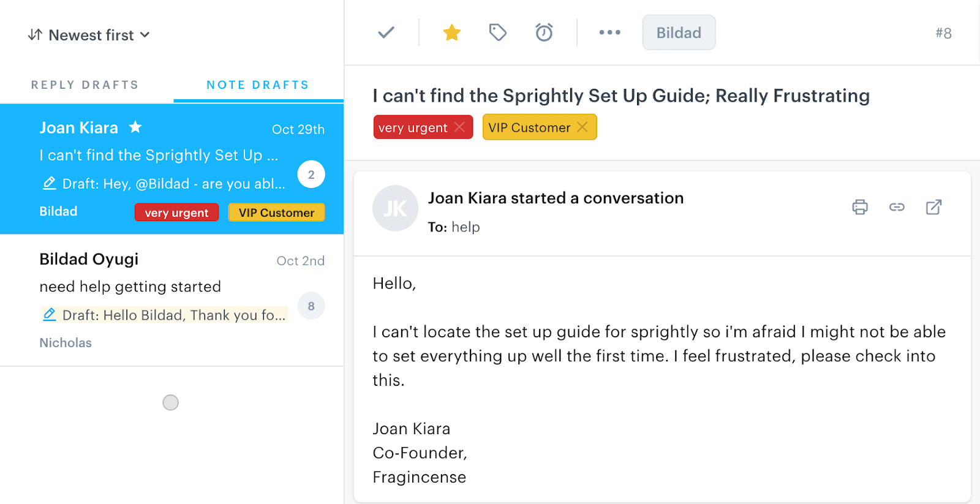This screenshot has height=504, width=980.
Task: Select the Note Drafts tab
Action: click(x=258, y=85)
